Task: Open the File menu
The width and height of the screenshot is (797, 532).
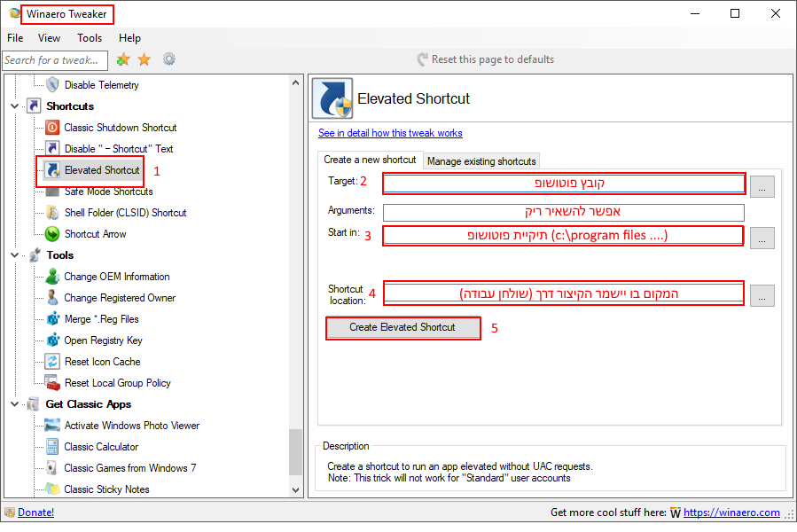Action: (15, 38)
